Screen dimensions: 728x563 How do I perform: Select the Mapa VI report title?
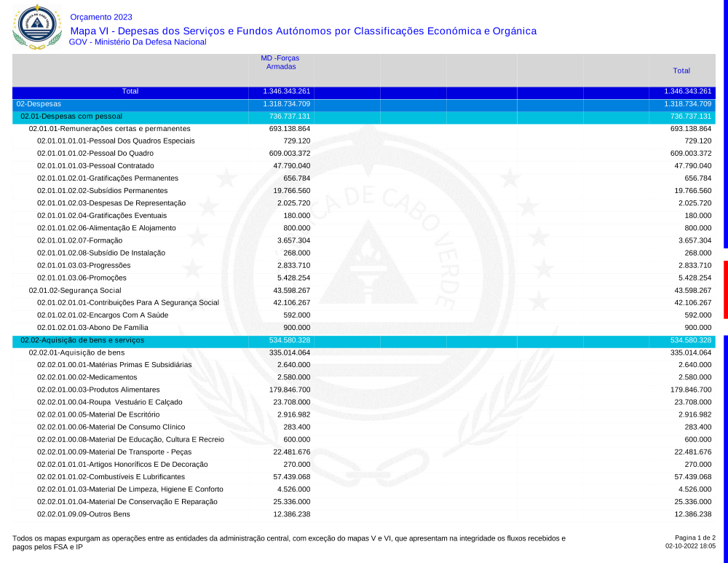click(x=303, y=31)
